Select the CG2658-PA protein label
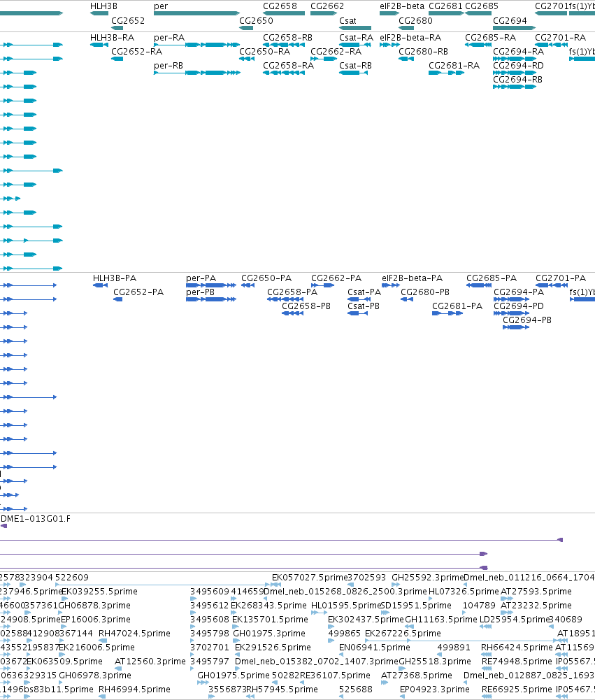The image size is (595, 700). click(292, 292)
